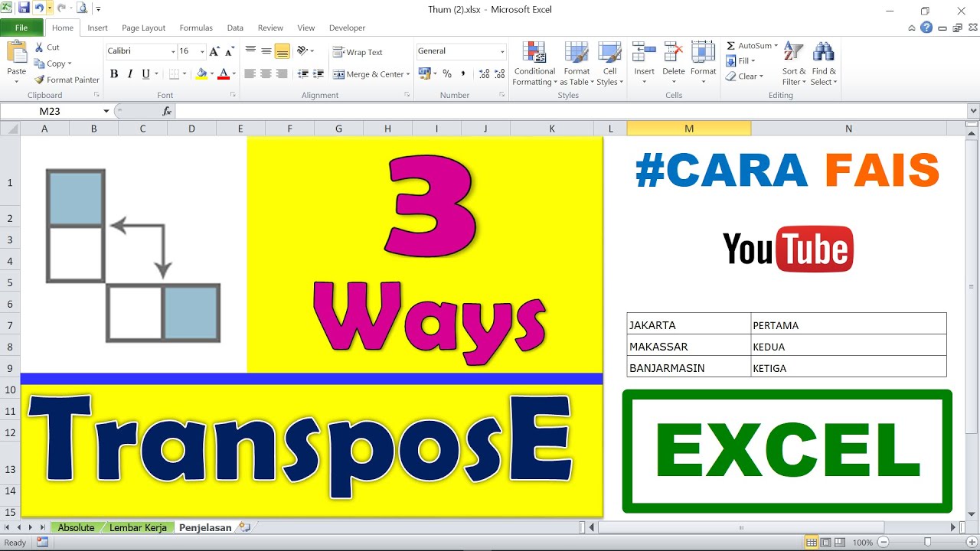Click Accounting Number Format icon
Screen dimensions: 980x551
424,74
